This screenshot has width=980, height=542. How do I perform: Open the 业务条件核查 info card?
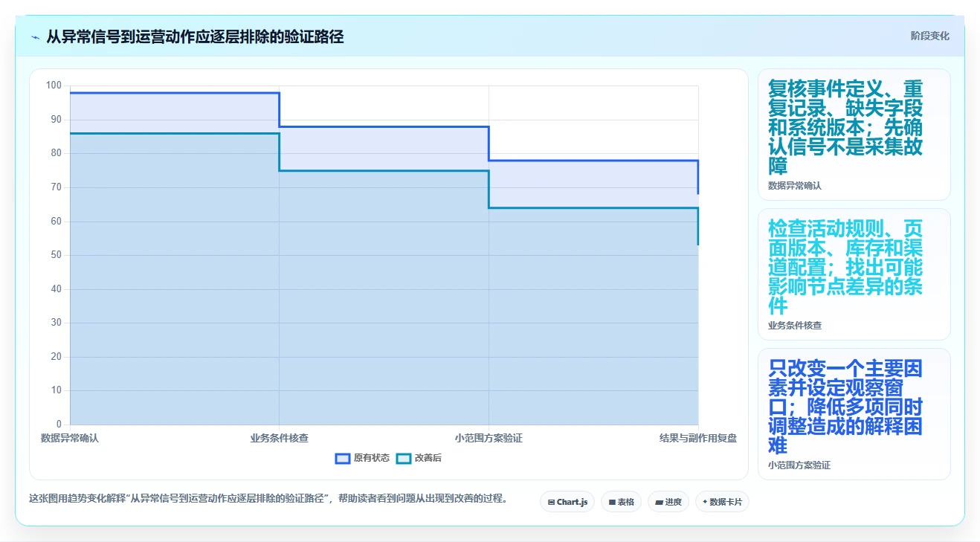coord(854,274)
